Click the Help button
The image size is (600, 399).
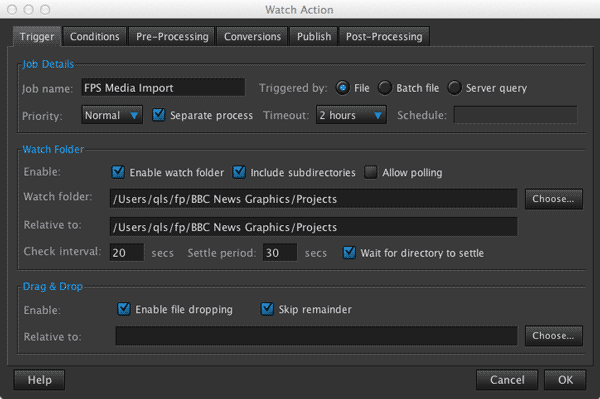point(39,379)
